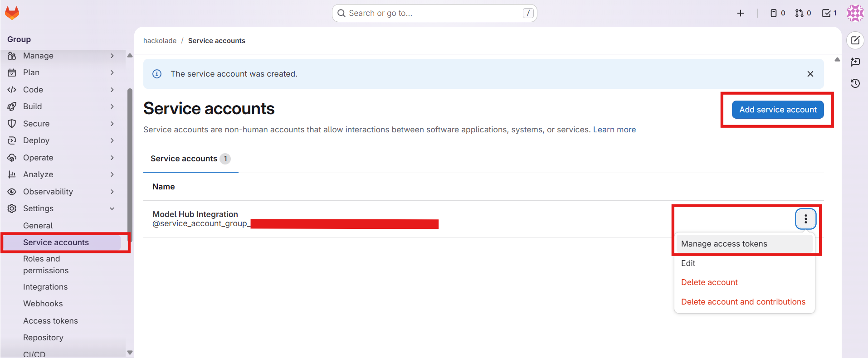Select Manage access tokens menu entry
868x358 pixels.
pos(744,244)
